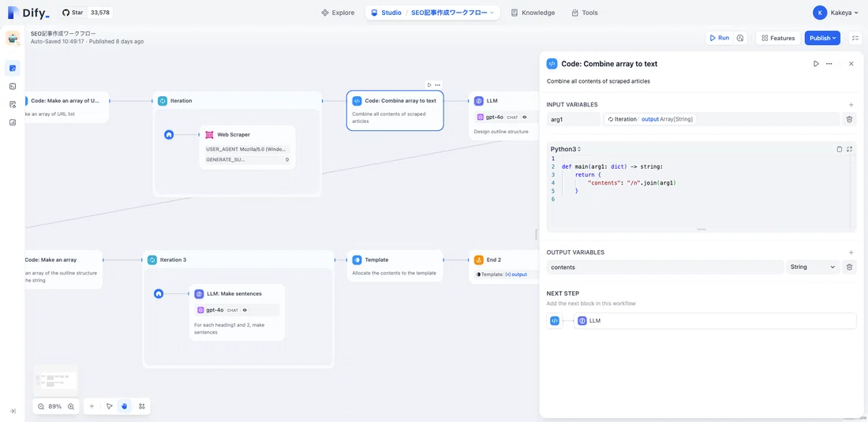Click the app avatar icon in sidebar
The height and width of the screenshot is (422, 868).
point(13,39)
